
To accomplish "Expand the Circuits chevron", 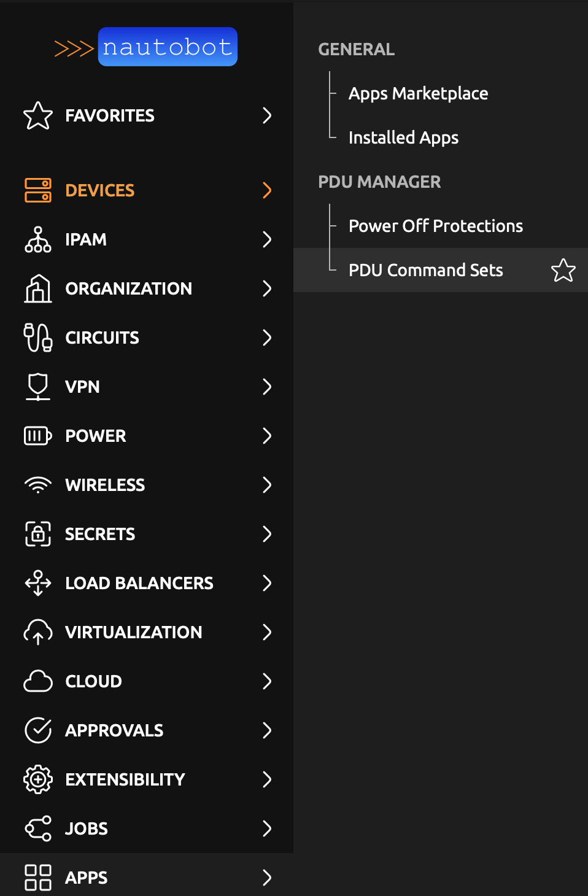I will [267, 338].
